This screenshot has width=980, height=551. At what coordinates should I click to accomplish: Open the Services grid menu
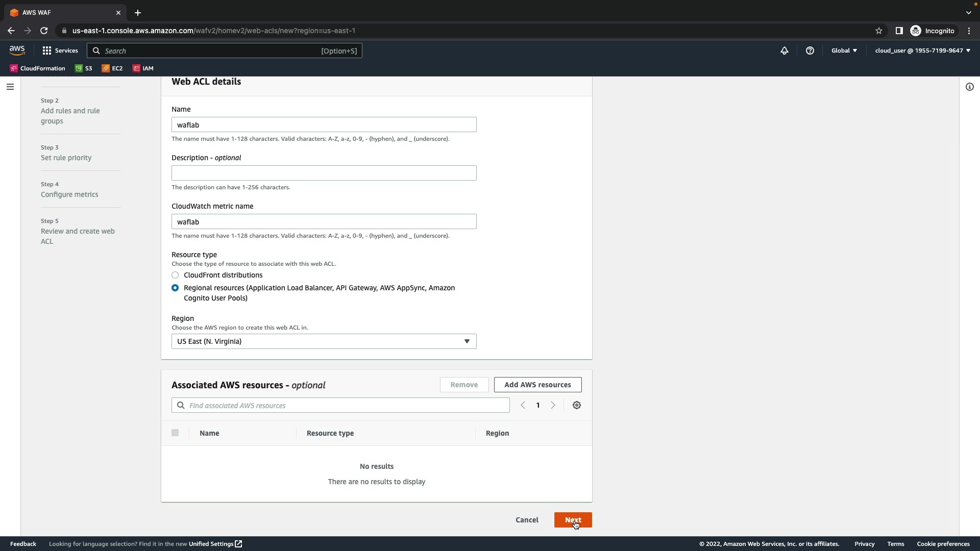coord(60,51)
